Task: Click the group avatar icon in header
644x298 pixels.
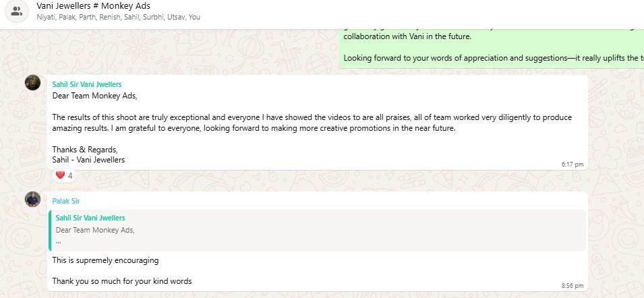Action: tap(18, 10)
